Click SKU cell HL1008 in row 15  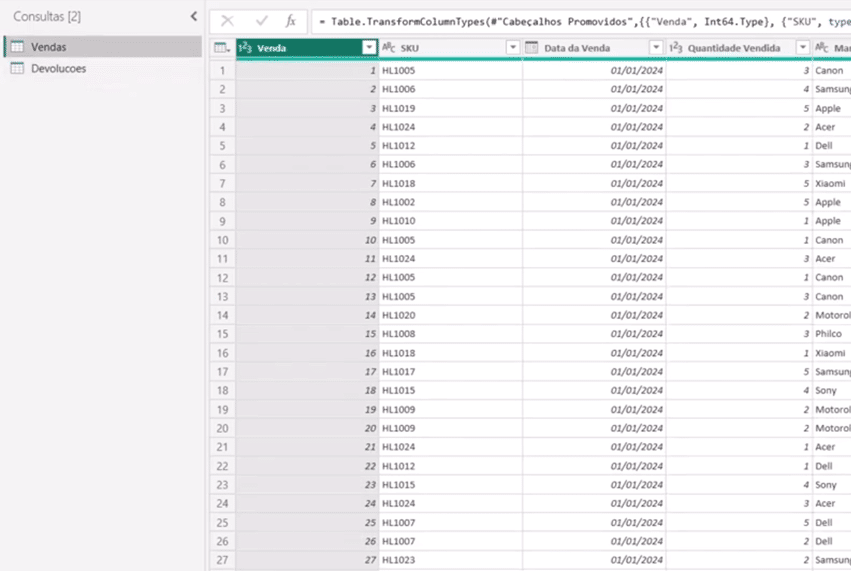pos(450,334)
